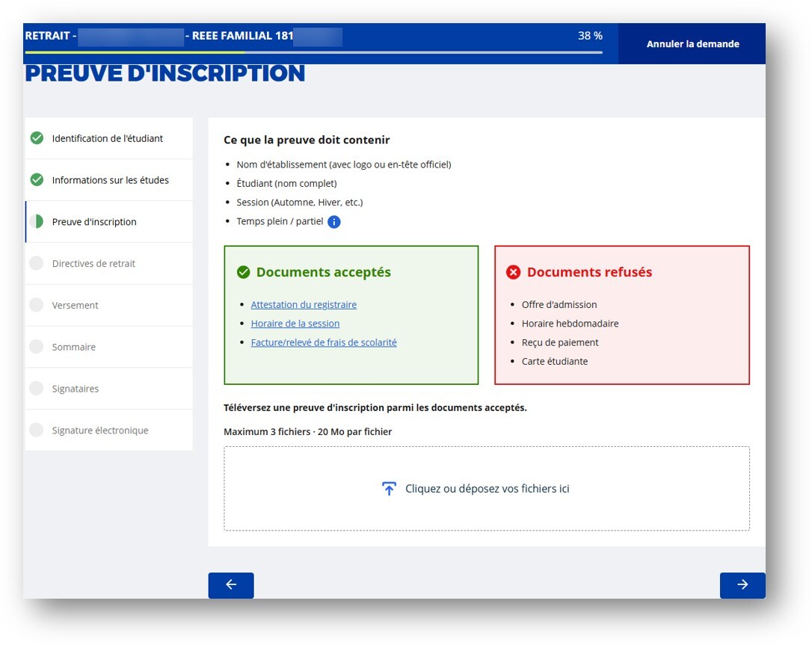Click the file drop zone to upload files
Viewport: 812px width, 645px height.
pyautogui.click(x=487, y=489)
